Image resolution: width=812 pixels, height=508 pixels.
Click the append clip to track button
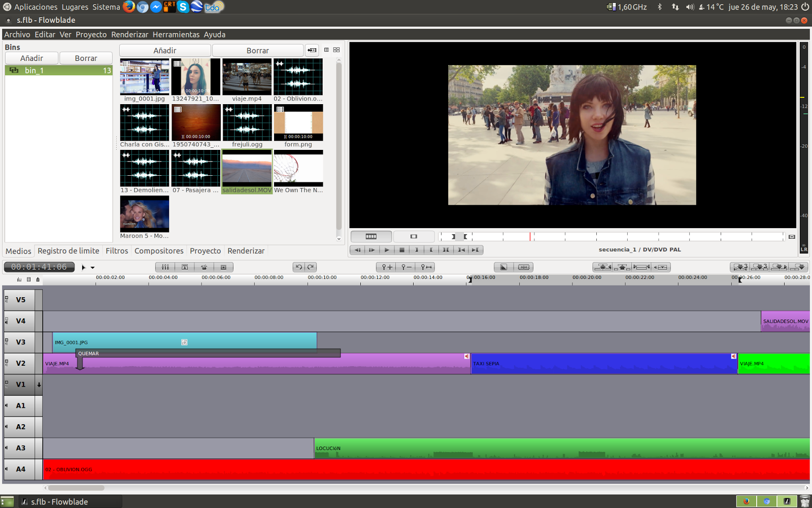[x=798, y=267]
